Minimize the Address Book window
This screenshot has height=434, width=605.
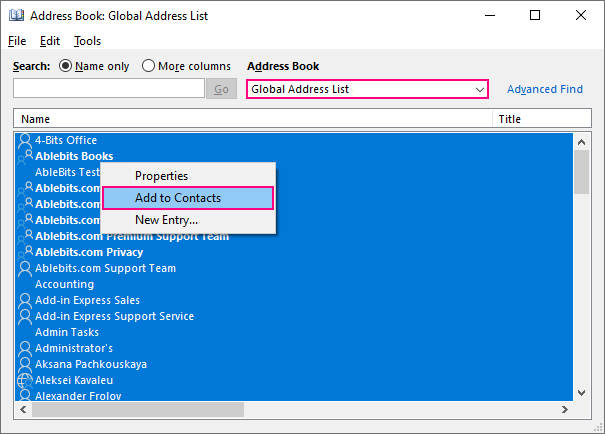(x=490, y=15)
